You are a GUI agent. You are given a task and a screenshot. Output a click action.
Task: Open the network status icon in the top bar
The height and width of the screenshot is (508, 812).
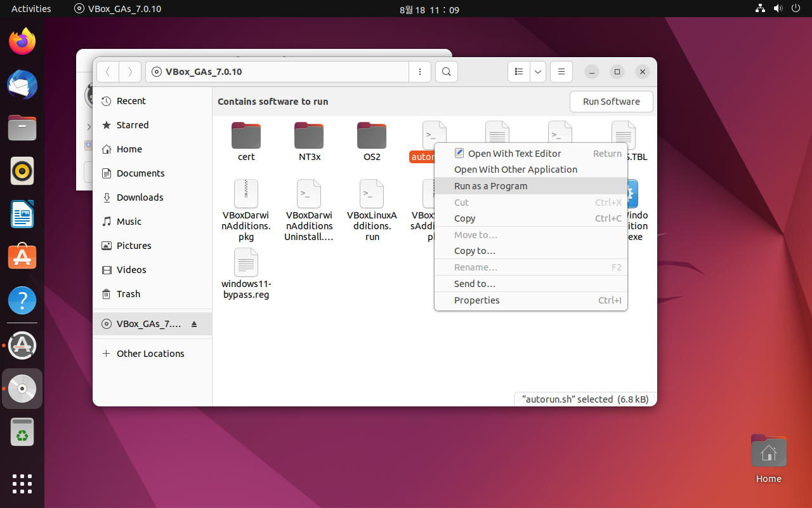(760, 9)
